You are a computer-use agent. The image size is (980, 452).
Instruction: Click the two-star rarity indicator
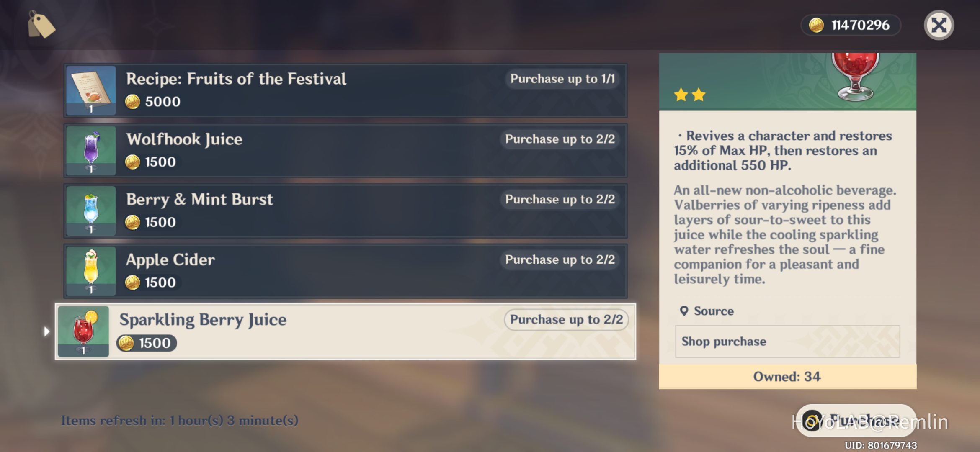[690, 95]
